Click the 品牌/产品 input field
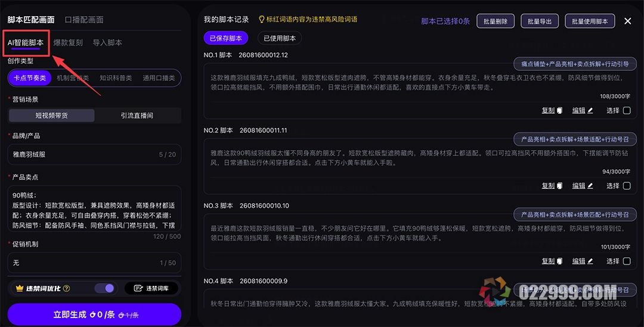644x327 pixels. tap(94, 155)
